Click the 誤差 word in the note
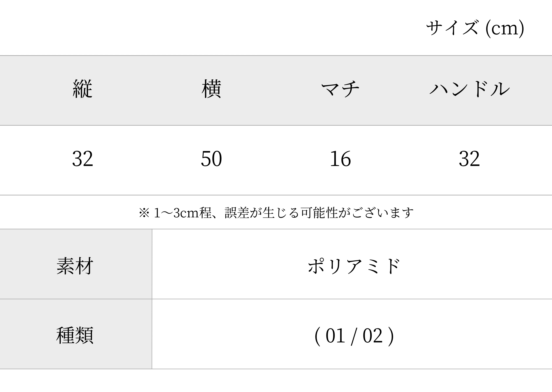Viewport: 552px width, 392px height. click(237, 213)
